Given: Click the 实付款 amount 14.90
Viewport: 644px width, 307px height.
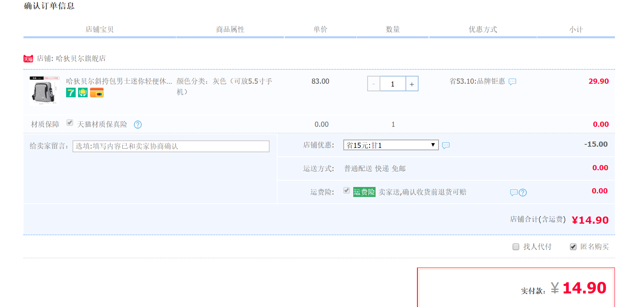Looking at the screenshot, I should [x=584, y=288].
